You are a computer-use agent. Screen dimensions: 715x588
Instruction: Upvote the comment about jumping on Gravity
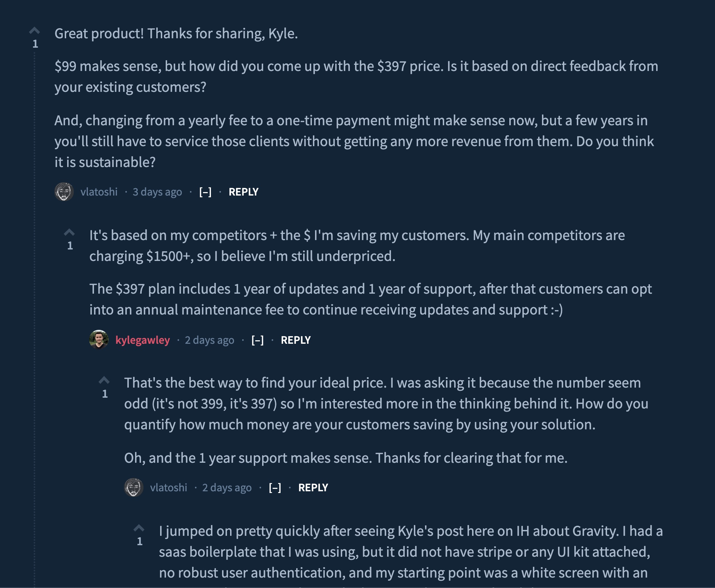pos(139,528)
